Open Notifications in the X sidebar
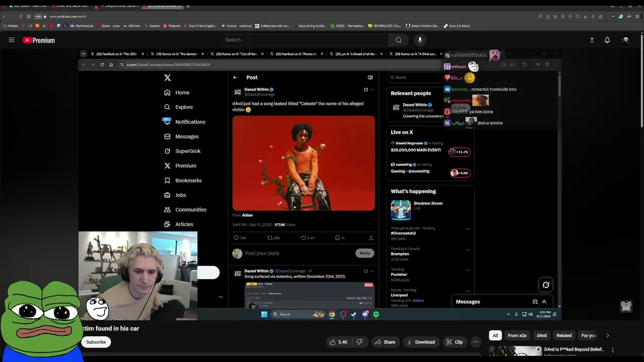The image size is (644, 362). [184, 122]
